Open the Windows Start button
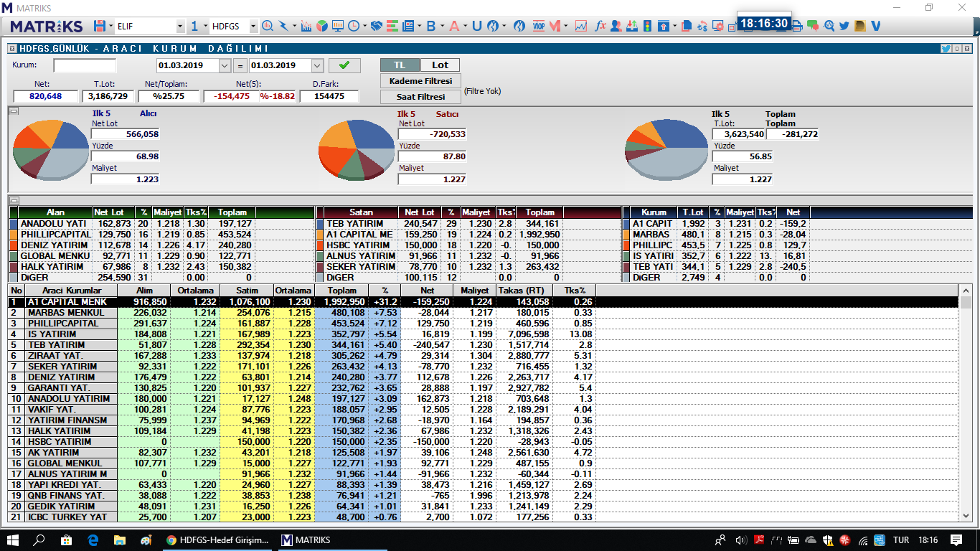The image size is (980, 551). (12, 540)
